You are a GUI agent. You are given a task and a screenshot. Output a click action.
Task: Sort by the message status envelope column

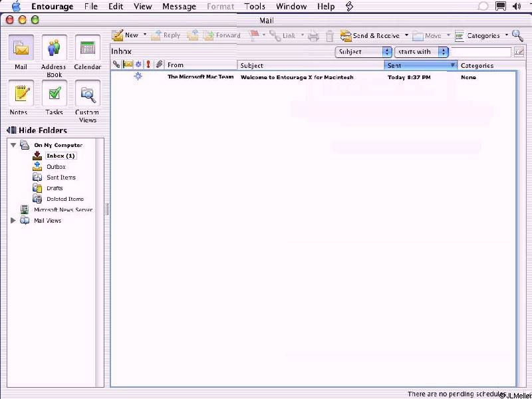pyautogui.click(x=128, y=65)
